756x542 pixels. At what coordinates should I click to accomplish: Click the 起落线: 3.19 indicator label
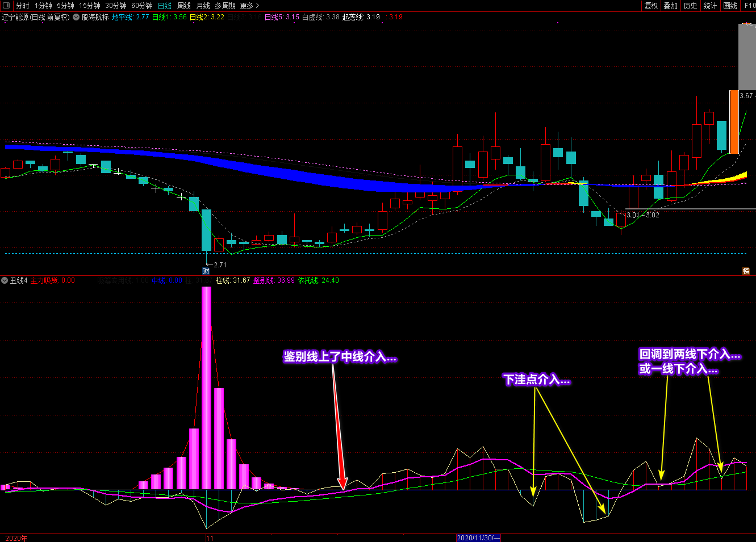361,17
